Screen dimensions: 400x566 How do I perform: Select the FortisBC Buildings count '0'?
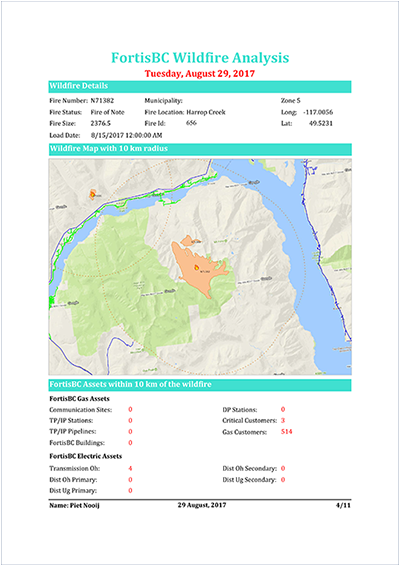point(130,443)
